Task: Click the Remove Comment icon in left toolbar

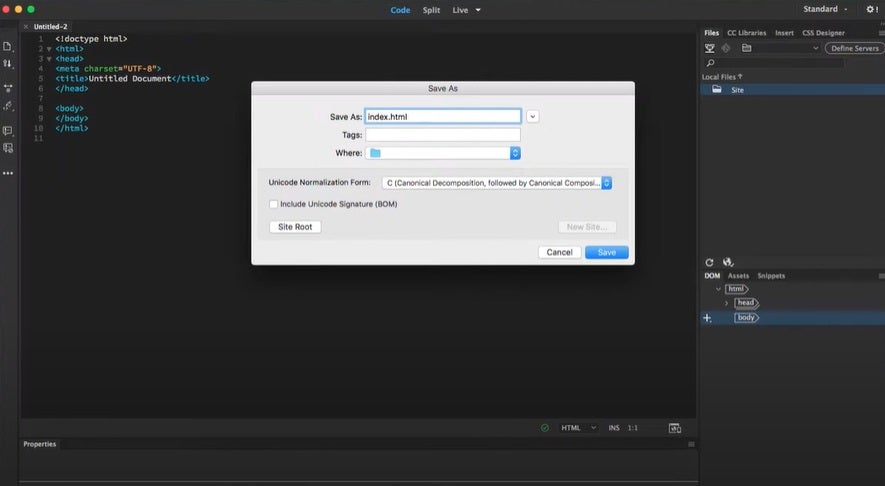Action: (x=8, y=148)
